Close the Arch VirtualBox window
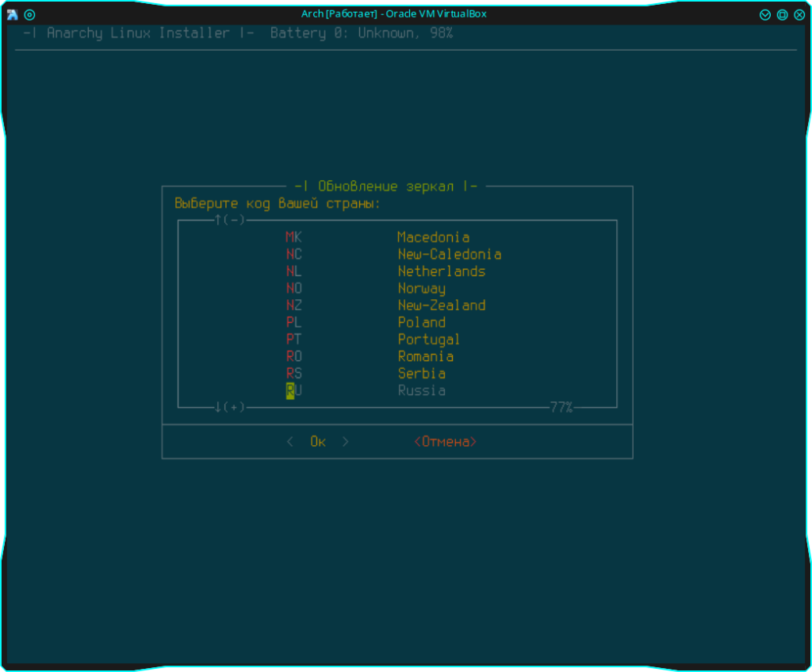 799,14
